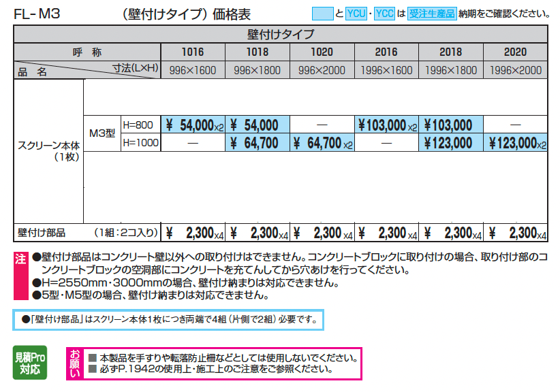Viewport: 560px width, 392px height.
Task: Click the highlighted ¥54,000 price cell
Action: [258, 125]
